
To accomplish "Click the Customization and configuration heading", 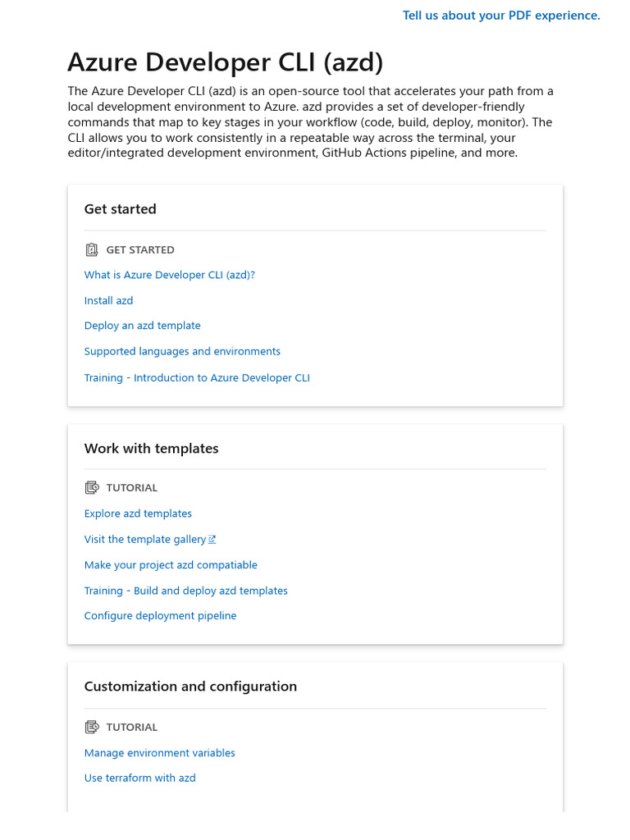I will 190,687.
